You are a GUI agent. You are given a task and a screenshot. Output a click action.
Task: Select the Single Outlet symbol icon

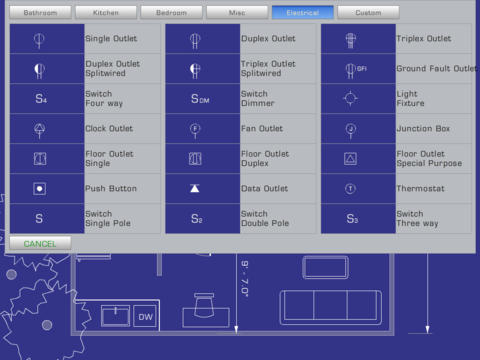coord(39,41)
